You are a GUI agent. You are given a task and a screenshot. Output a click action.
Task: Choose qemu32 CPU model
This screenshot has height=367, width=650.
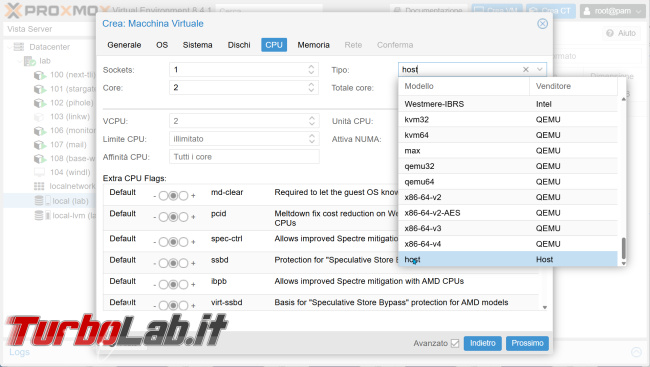(x=508, y=166)
